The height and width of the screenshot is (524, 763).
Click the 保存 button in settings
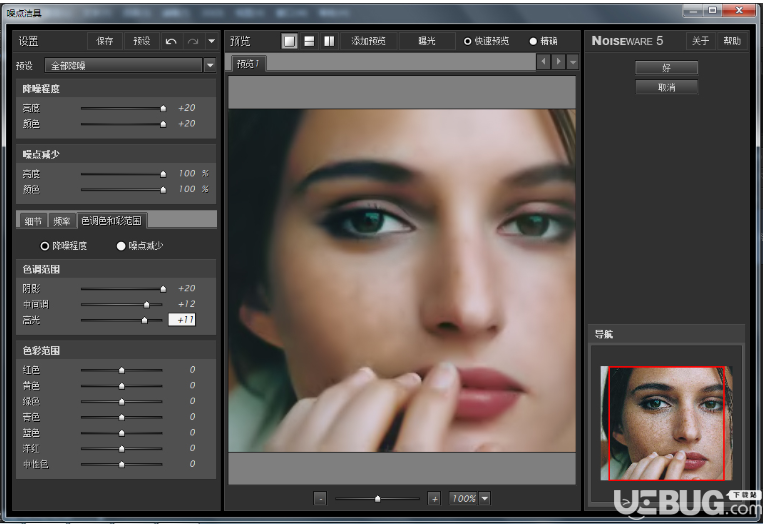[x=105, y=41]
